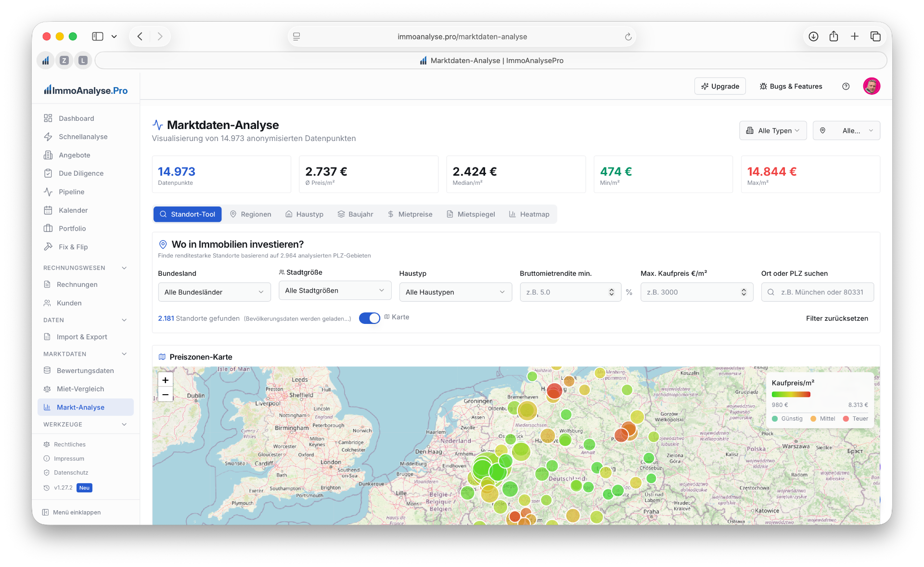Collapse the Werkzeuge sidebar section
Viewport: 924px width, 567px height.
click(x=86, y=425)
